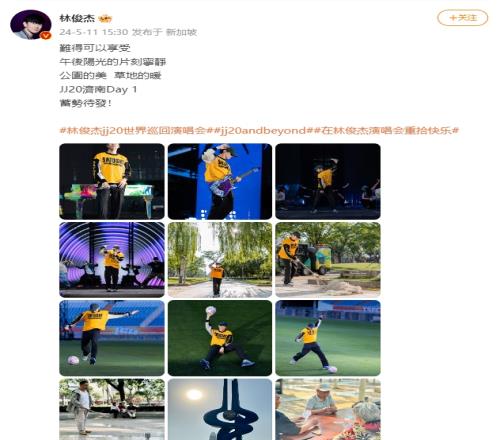Open photo of elderly people playing cards

pyautogui.click(x=328, y=409)
